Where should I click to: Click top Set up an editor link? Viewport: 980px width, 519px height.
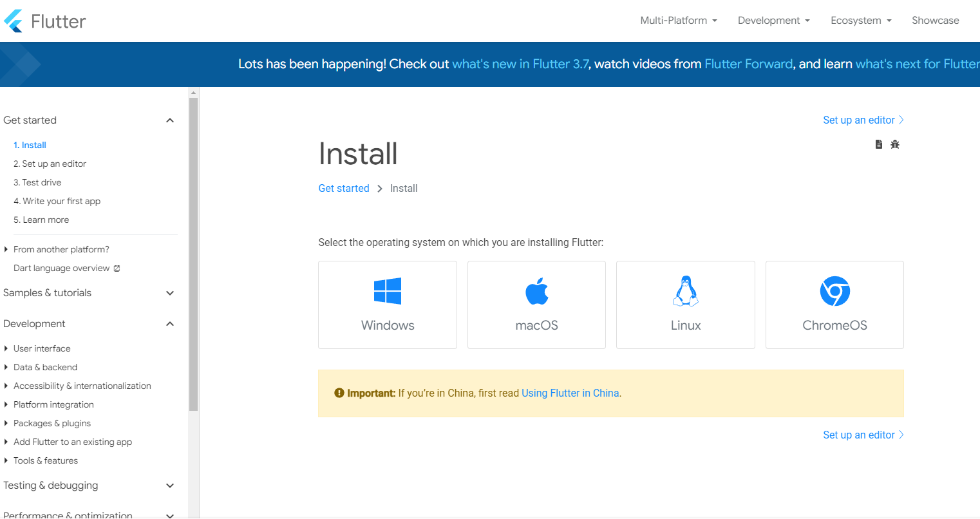[863, 120]
